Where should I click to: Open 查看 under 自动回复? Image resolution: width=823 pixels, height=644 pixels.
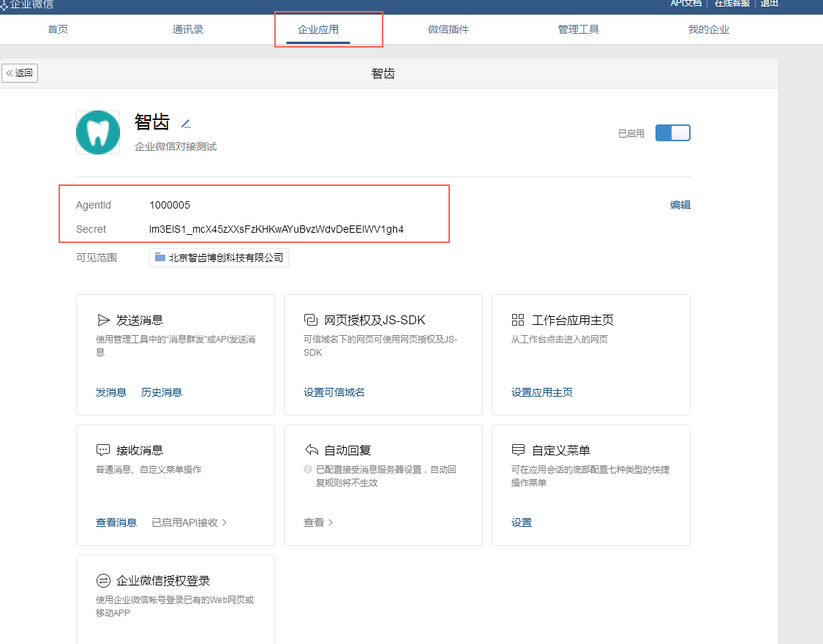[x=318, y=523]
